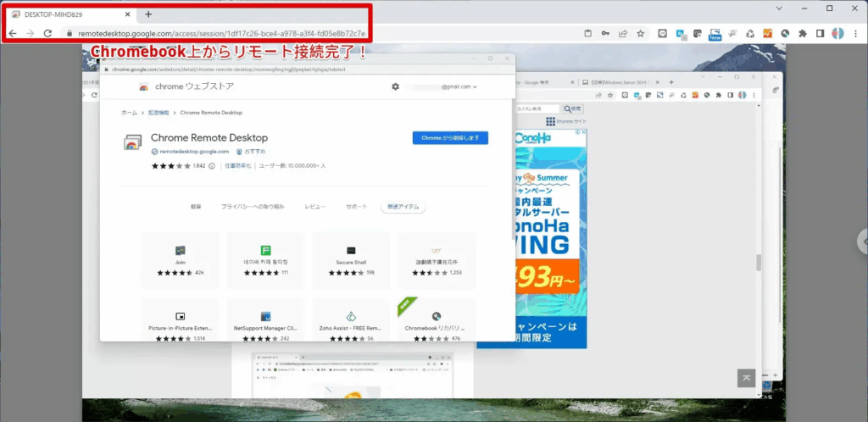Viewport: 868px width, 422px height.
Task: Switch to the レビュー tab
Action: (x=314, y=207)
